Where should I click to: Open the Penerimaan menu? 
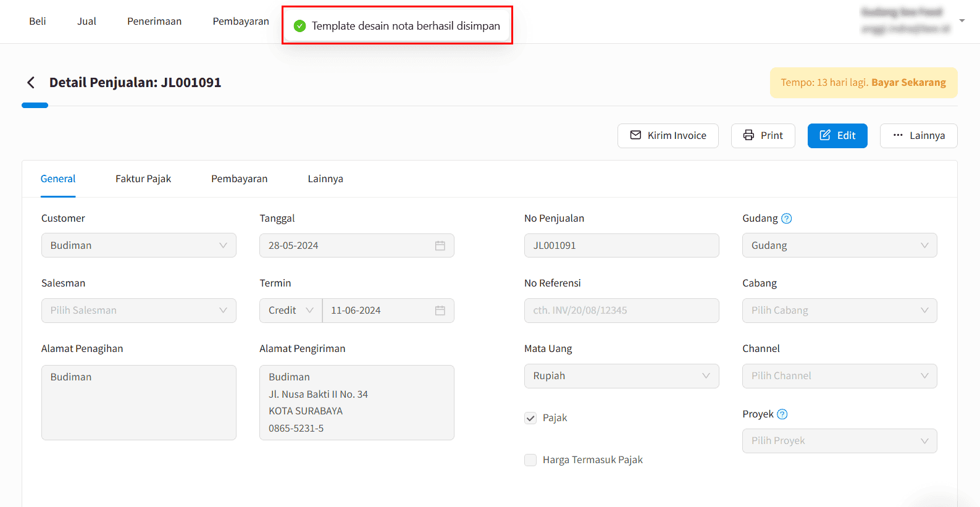click(x=154, y=21)
